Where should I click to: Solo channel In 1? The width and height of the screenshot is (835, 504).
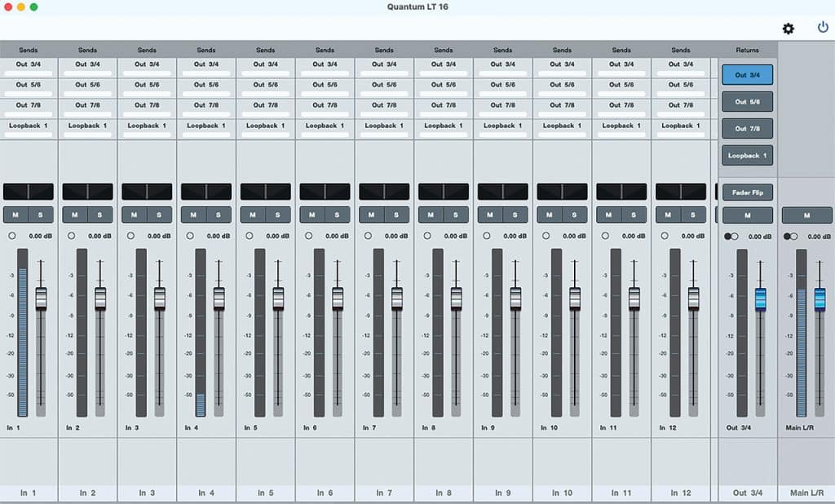(41, 214)
